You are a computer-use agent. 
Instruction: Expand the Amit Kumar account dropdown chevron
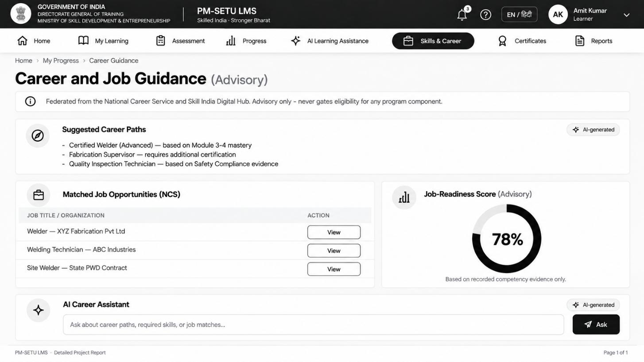[627, 15]
